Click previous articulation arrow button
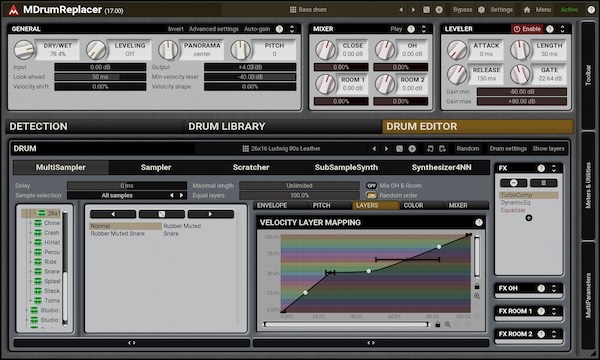 [x=113, y=214]
